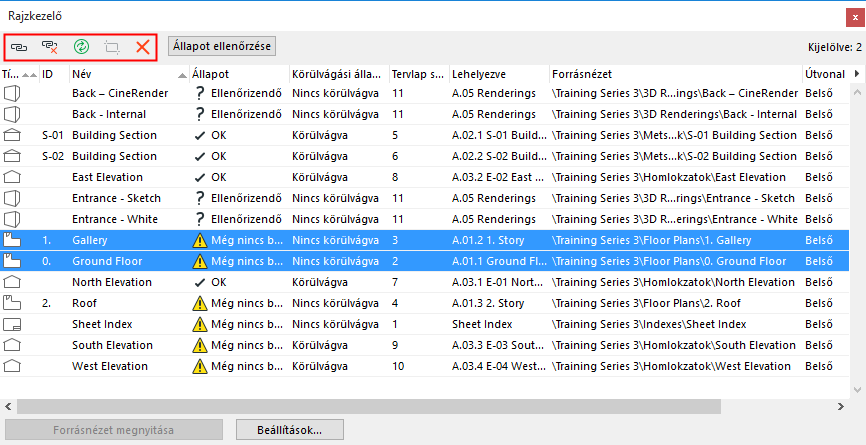Click warning icon in Gallery row

tap(199, 240)
